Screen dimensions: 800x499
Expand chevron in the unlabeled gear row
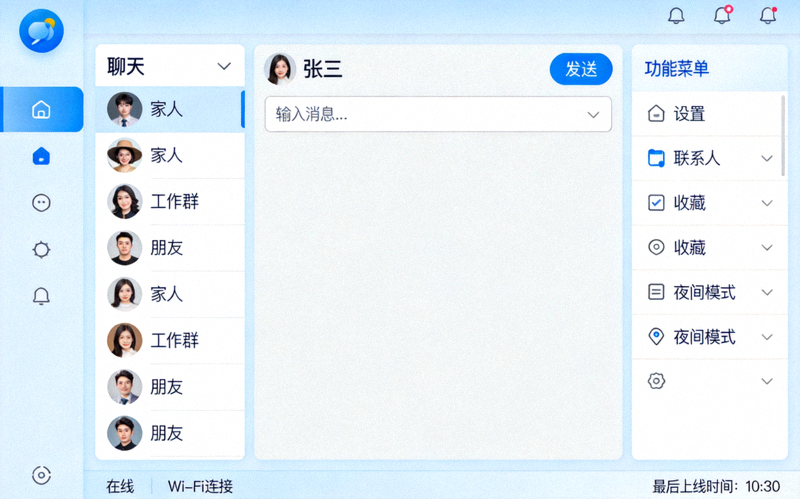pos(767,382)
